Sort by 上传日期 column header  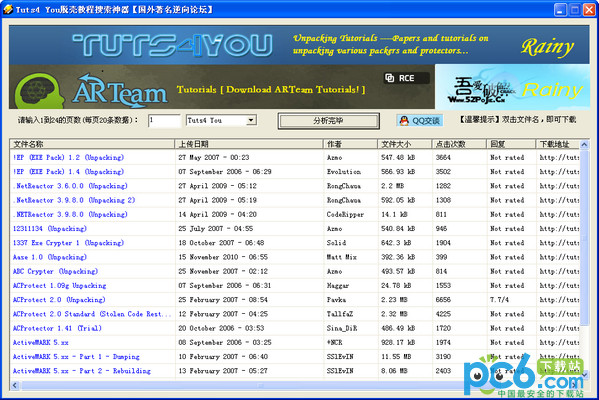(249, 144)
